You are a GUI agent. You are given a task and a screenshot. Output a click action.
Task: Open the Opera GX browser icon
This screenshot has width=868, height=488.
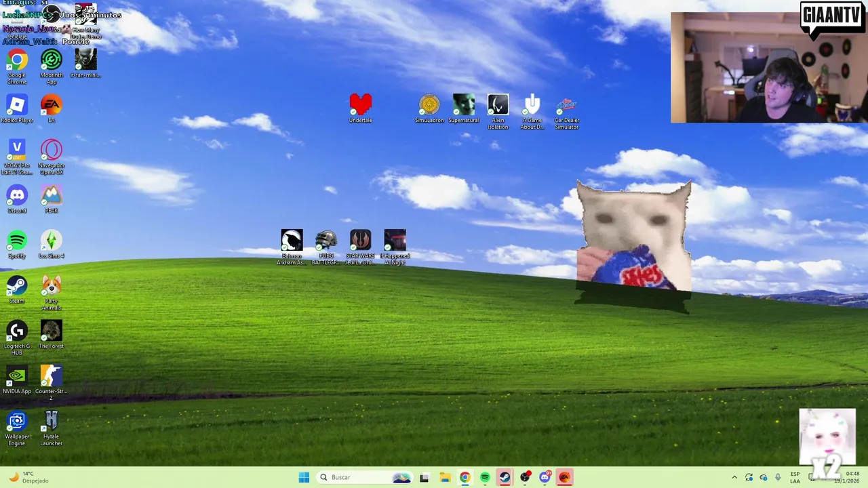pos(52,157)
